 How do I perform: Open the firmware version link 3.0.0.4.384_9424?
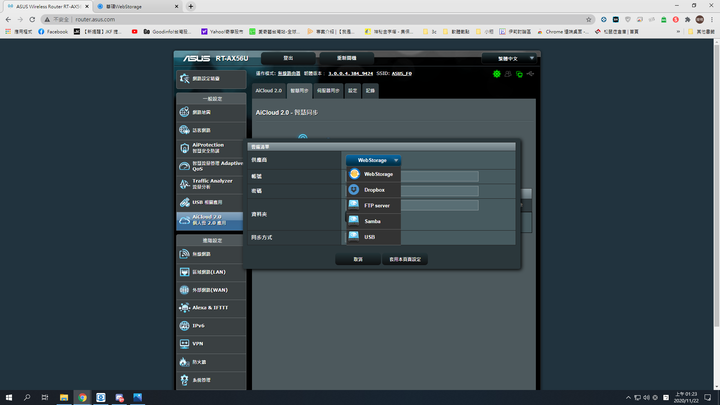point(350,73)
